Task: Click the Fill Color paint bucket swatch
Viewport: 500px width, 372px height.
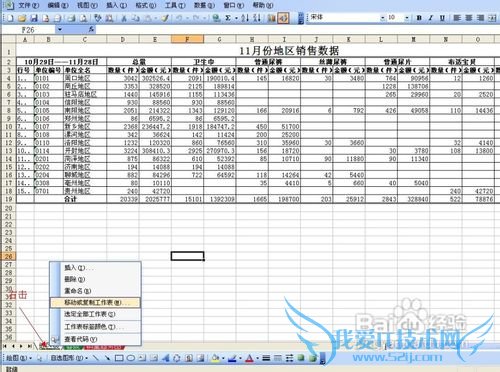Action: 216,358
